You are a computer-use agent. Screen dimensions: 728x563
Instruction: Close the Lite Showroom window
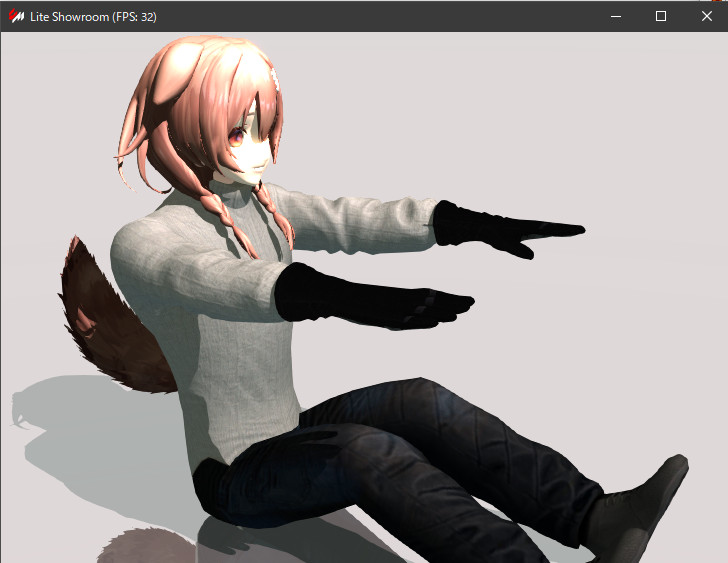tap(706, 17)
